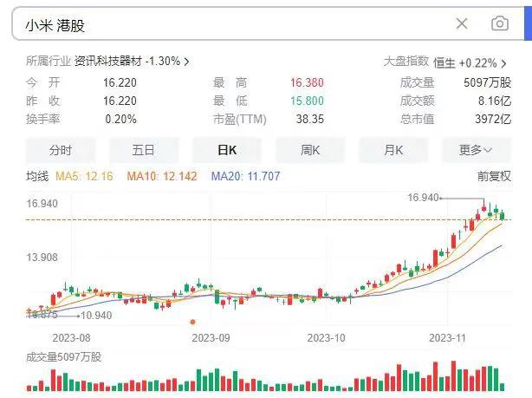Viewport: 532px width, 398px height.
Task: Click the 2023-11 date axis label
Action: coord(447,338)
